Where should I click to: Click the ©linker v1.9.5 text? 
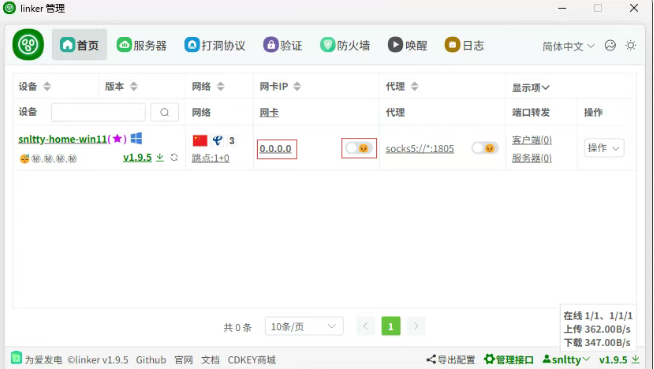[x=98, y=359]
